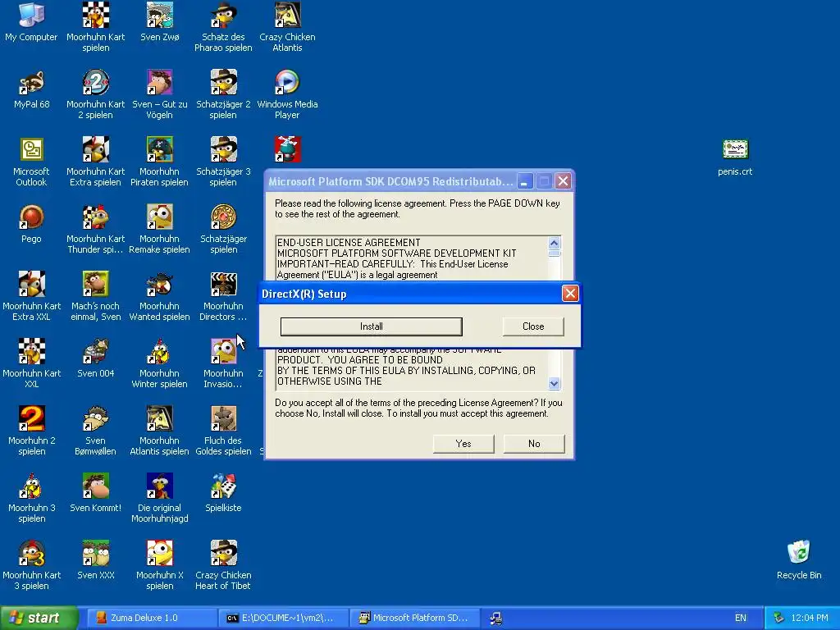Select the Pego desktop icon
This screenshot has width=840, height=630.
tap(31, 224)
